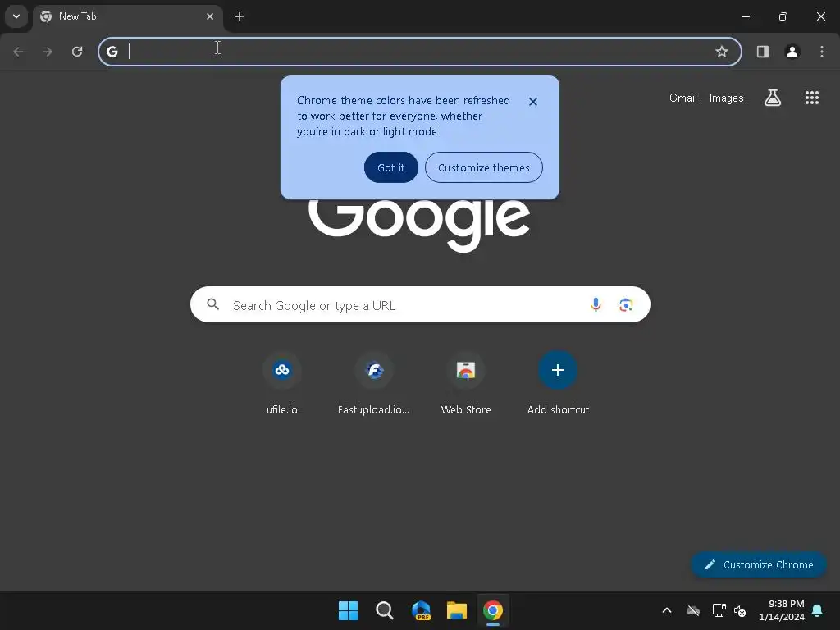The width and height of the screenshot is (840, 630).
Task: Open the network status tray icon
Action: coord(719,610)
